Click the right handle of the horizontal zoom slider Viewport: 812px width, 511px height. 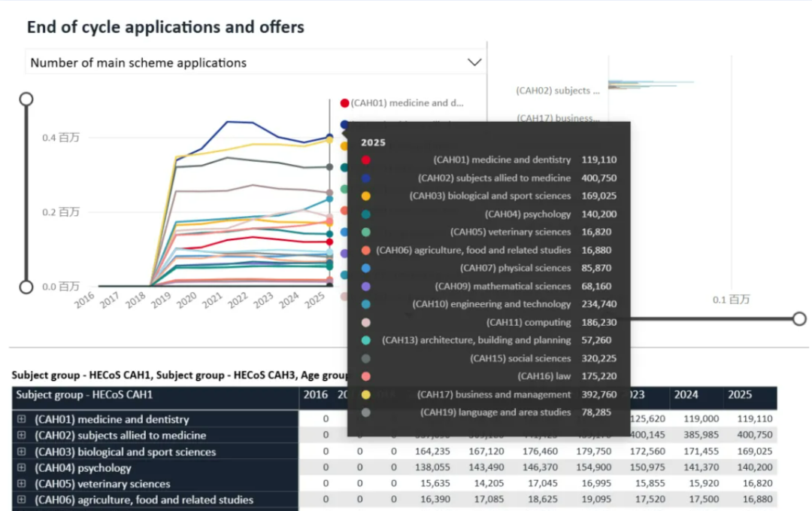point(799,319)
